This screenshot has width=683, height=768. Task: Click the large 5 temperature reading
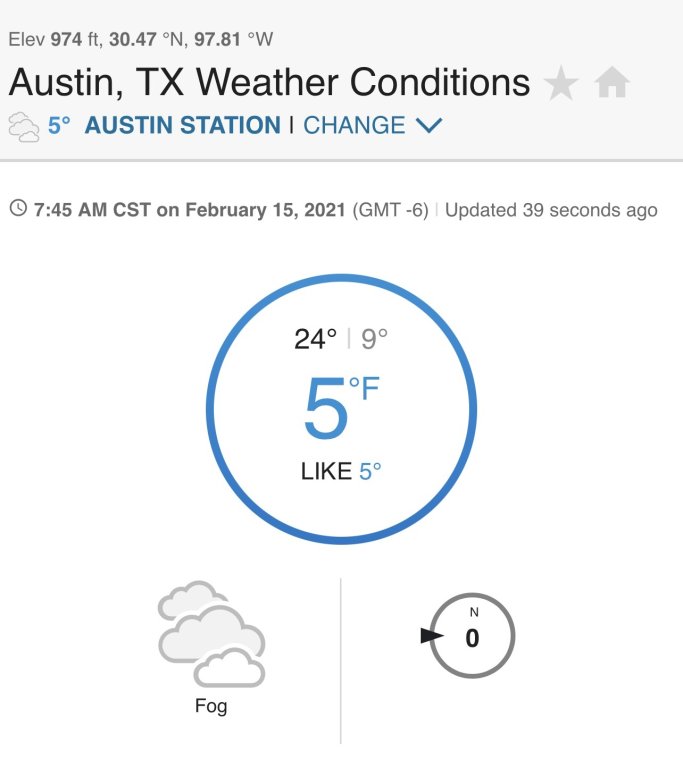[326, 408]
